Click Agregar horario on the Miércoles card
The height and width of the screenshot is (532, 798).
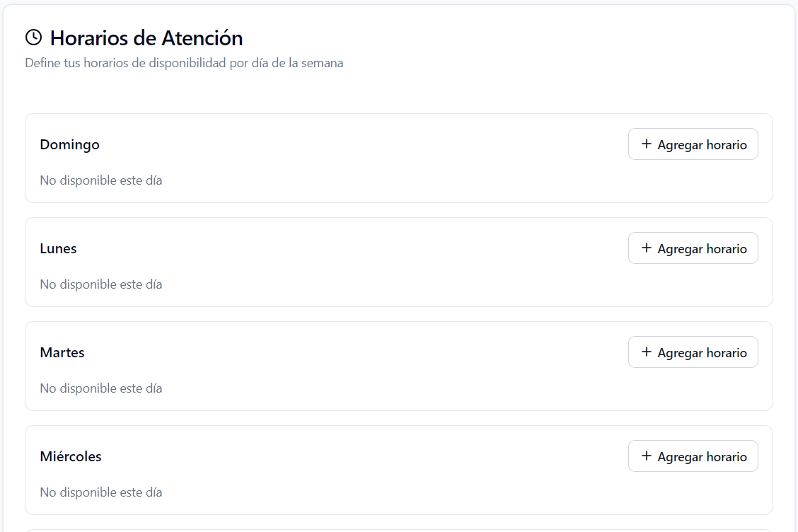pyautogui.click(x=693, y=456)
